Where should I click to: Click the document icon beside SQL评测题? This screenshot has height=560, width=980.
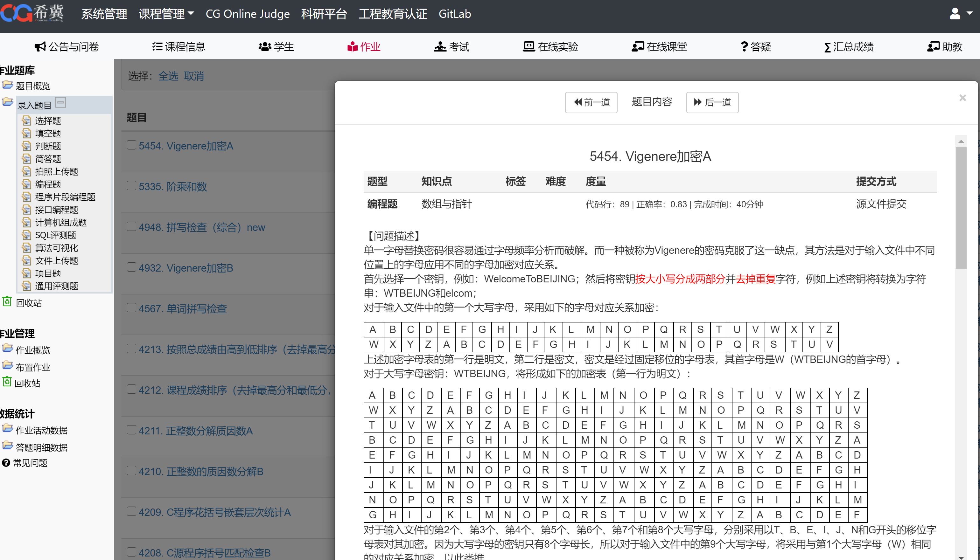click(26, 235)
